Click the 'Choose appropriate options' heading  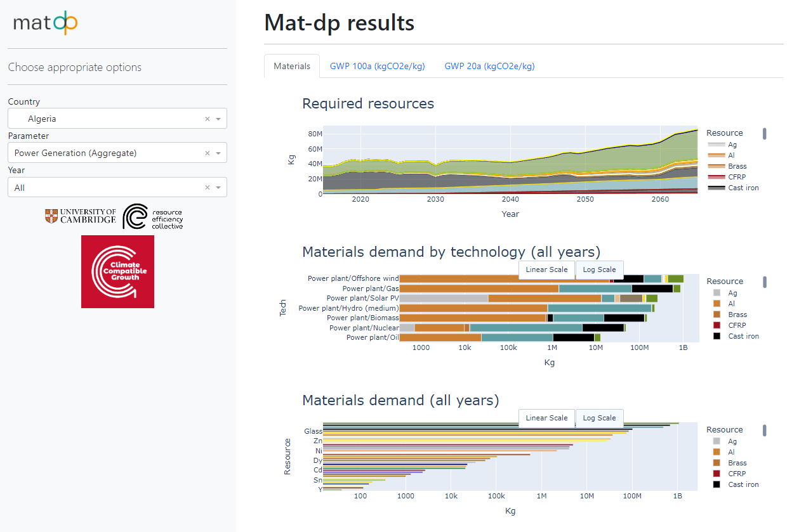pyautogui.click(x=75, y=67)
